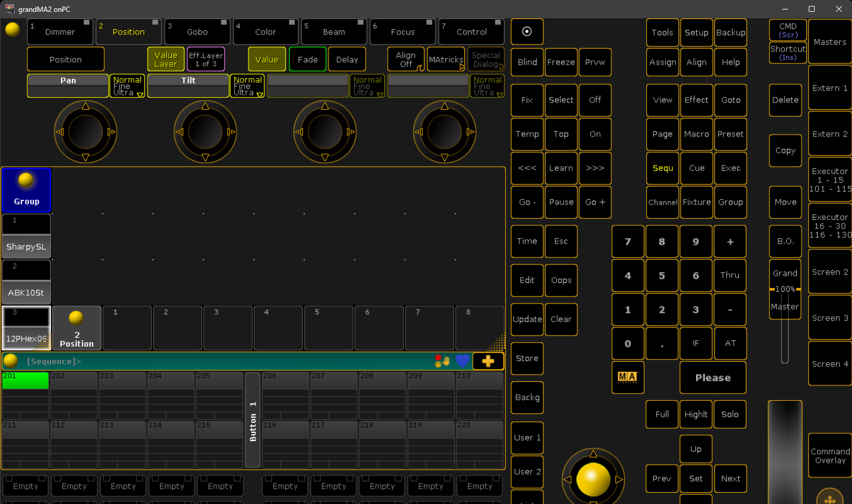The image size is (852, 504).
Task: Click the trackball right arrow
Action: [x=619, y=479]
